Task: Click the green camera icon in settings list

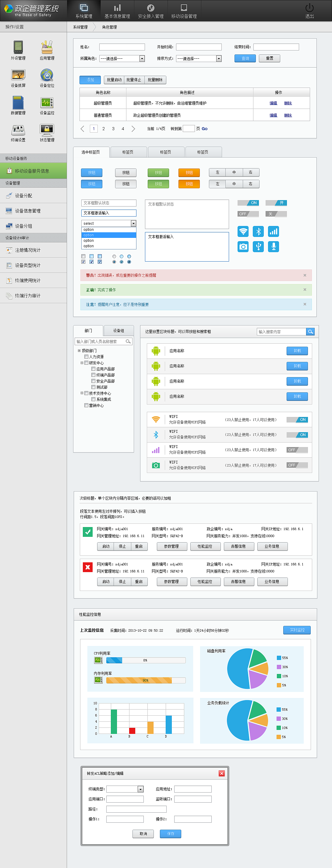Action: [156, 465]
